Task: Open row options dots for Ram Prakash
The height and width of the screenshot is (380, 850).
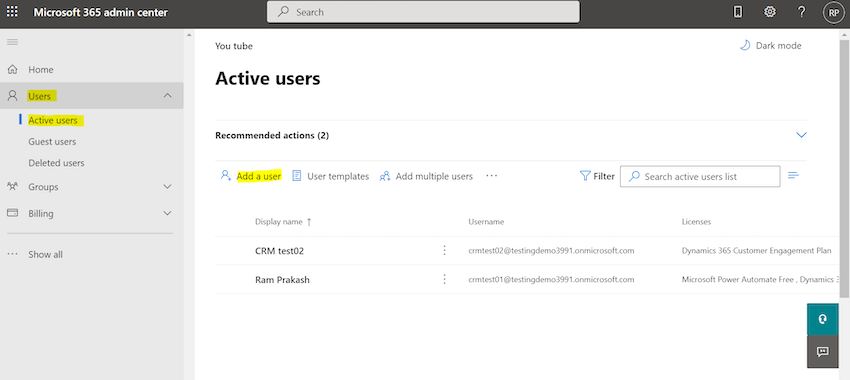Action: 445,279
